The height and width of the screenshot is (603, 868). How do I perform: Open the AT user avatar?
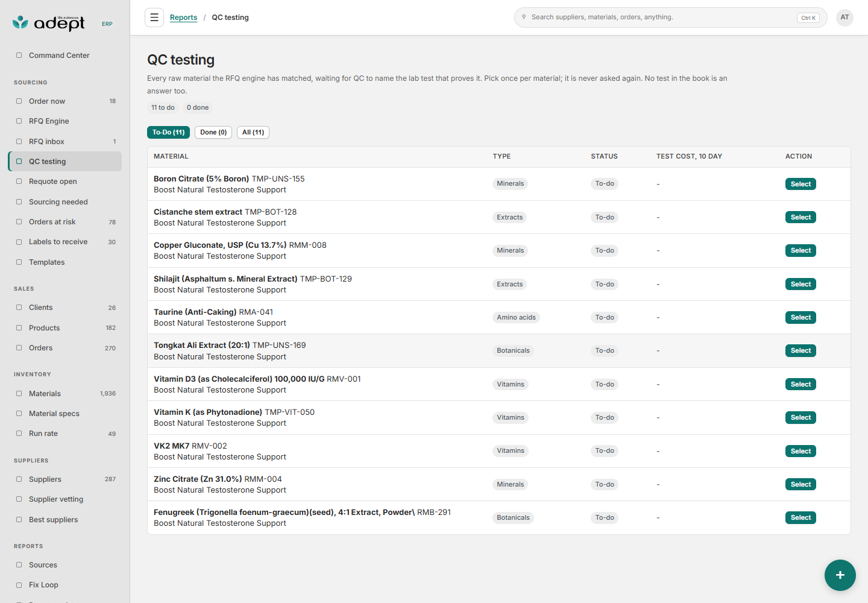pos(845,17)
